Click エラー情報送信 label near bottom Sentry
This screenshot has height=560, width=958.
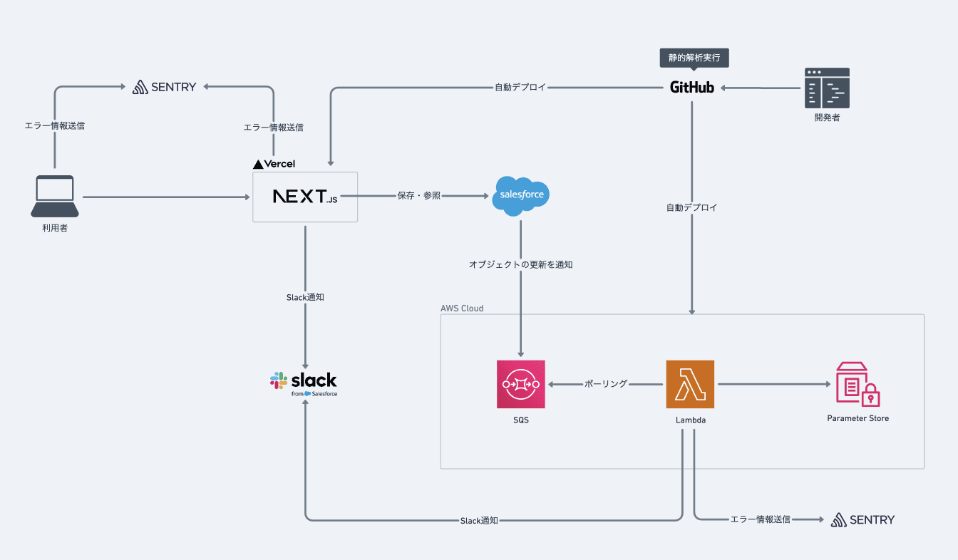pos(761,520)
